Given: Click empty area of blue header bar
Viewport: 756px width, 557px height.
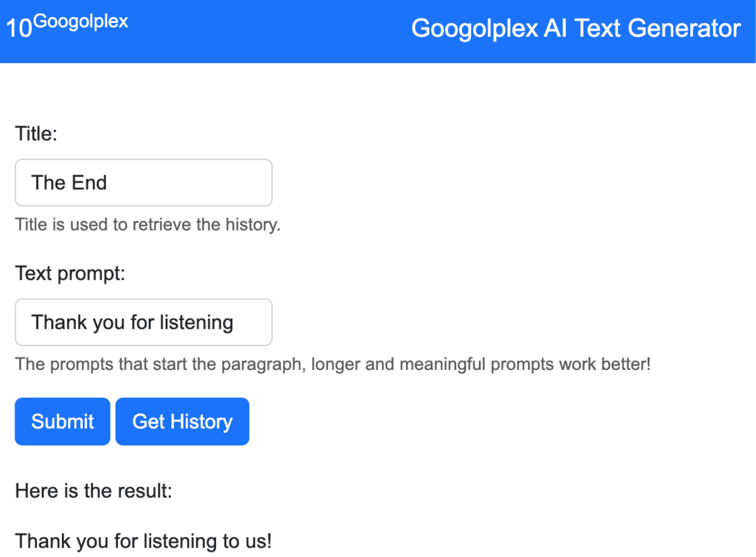Looking at the screenshot, I should click(x=268, y=31).
